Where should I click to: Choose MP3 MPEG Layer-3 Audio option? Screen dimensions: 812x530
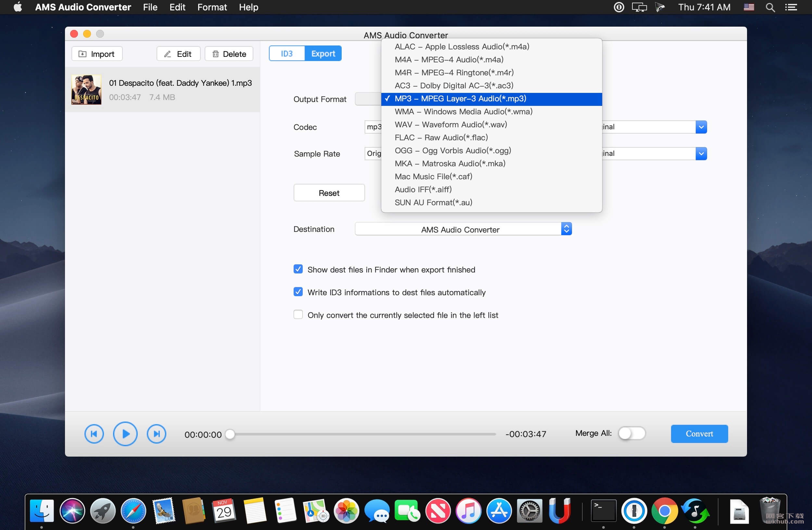click(491, 99)
